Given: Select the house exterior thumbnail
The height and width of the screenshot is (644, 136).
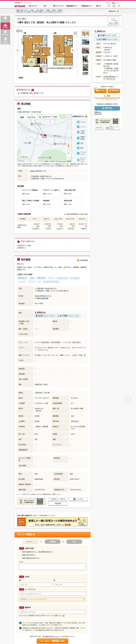Looking at the screenshot, I should coord(86,42).
